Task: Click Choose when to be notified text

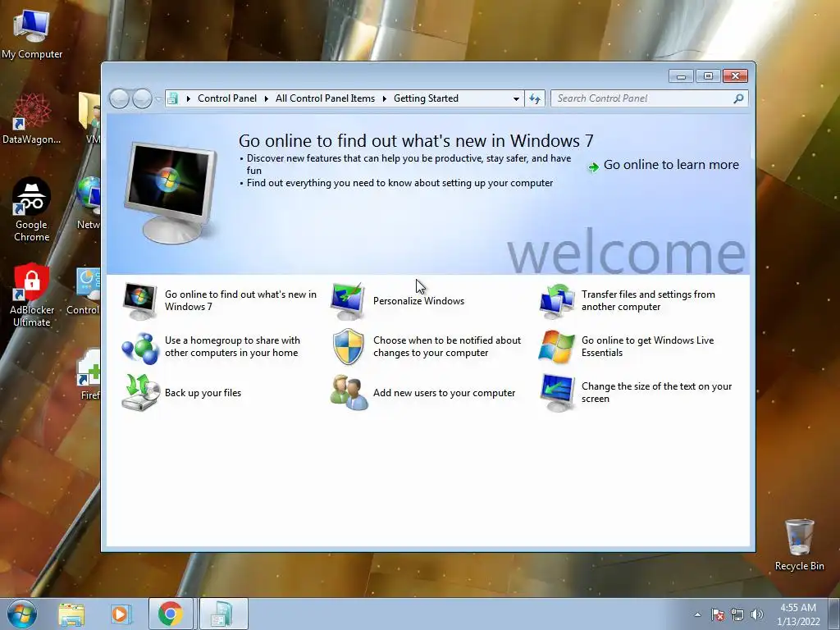Action: click(447, 347)
